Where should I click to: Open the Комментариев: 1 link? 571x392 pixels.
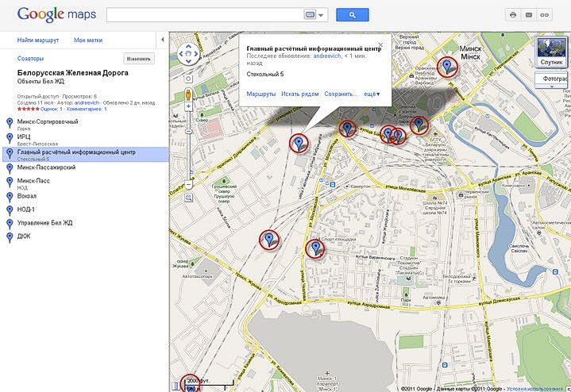[86, 109]
